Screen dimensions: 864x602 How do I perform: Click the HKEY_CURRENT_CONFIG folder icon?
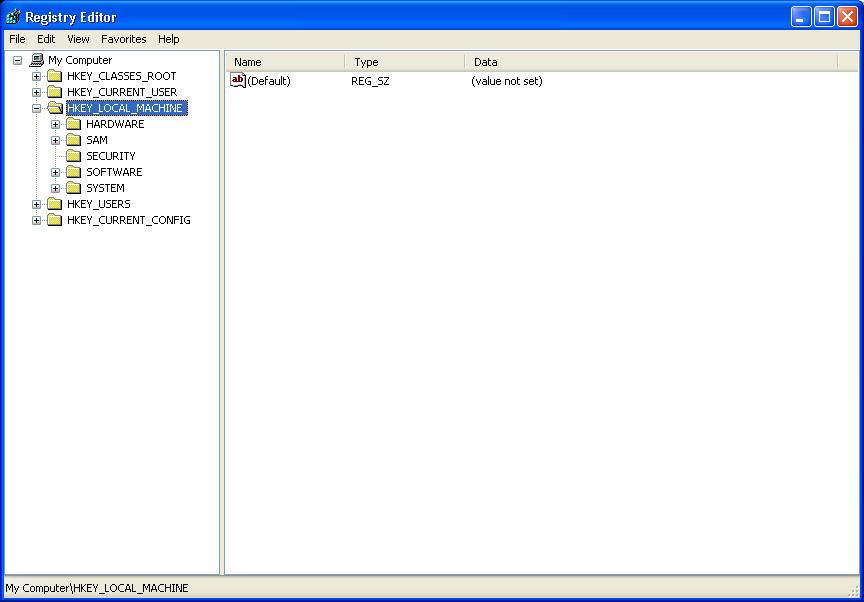(55, 220)
